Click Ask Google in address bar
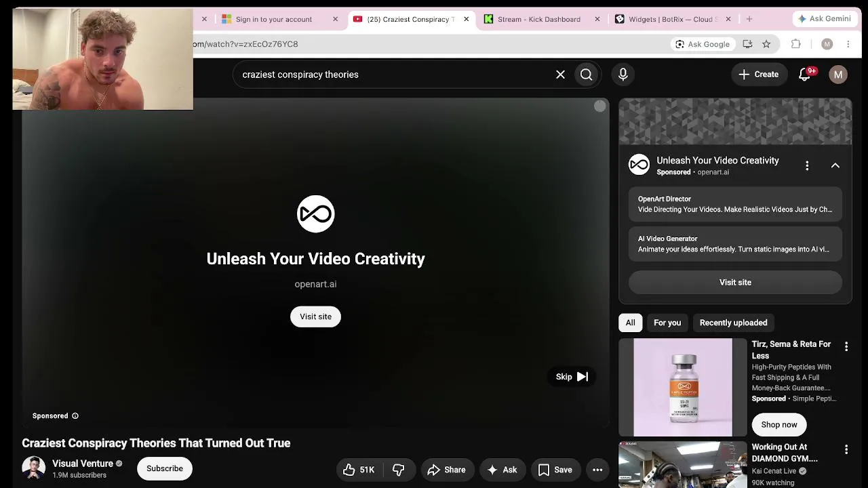The height and width of the screenshot is (488, 868). tap(702, 44)
